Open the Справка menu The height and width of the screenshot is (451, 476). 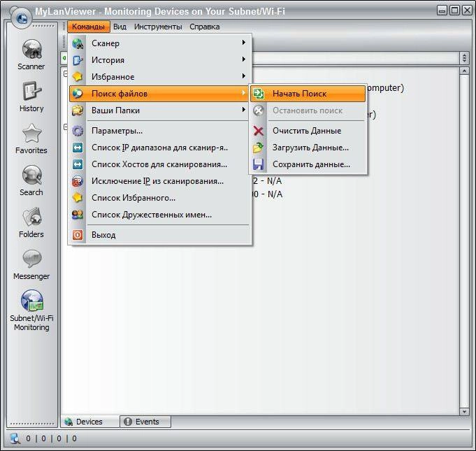pyautogui.click(x=205, y=27)
